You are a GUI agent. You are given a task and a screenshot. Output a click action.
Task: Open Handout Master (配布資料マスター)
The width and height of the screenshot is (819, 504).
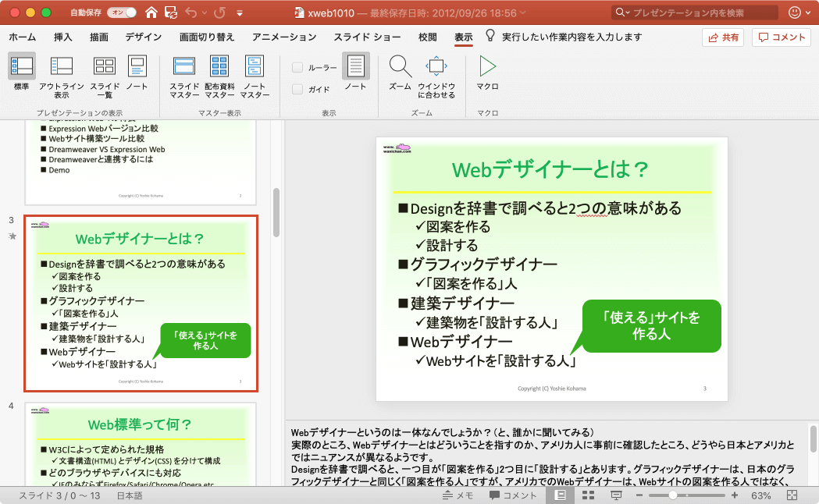[x=219, y=76]
